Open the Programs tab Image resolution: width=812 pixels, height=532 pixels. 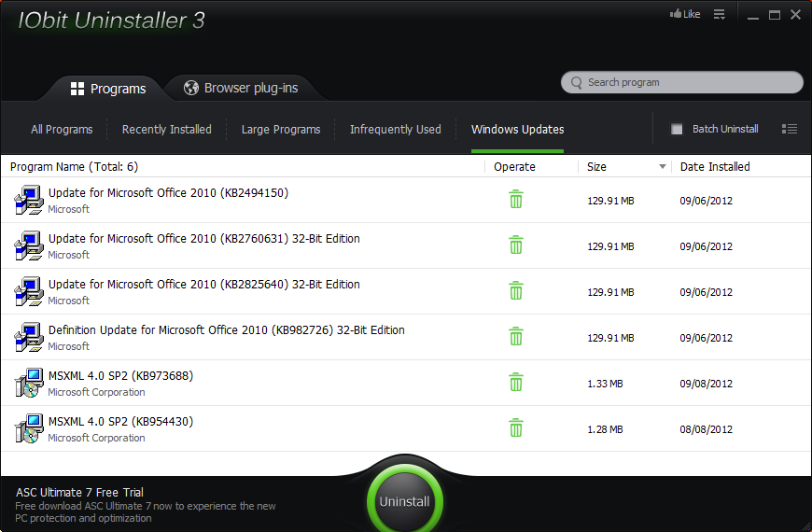click(108, 89)
